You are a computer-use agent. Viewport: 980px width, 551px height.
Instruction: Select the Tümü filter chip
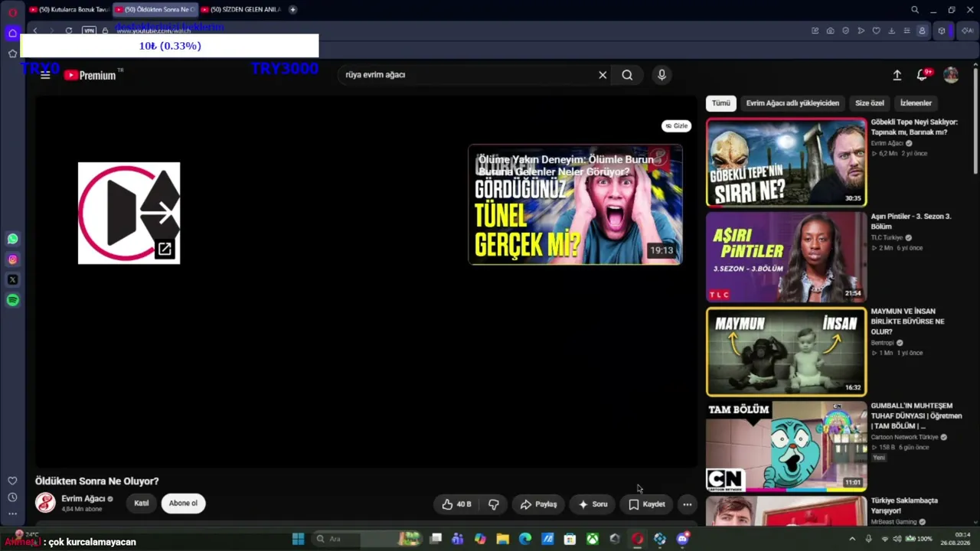pyautogui.click(x=721, y=103)
